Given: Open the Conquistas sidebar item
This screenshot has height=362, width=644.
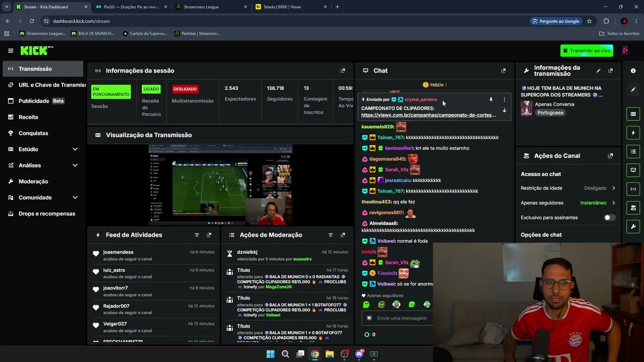Looking at the screenshot, I should [x=43, y=133].
